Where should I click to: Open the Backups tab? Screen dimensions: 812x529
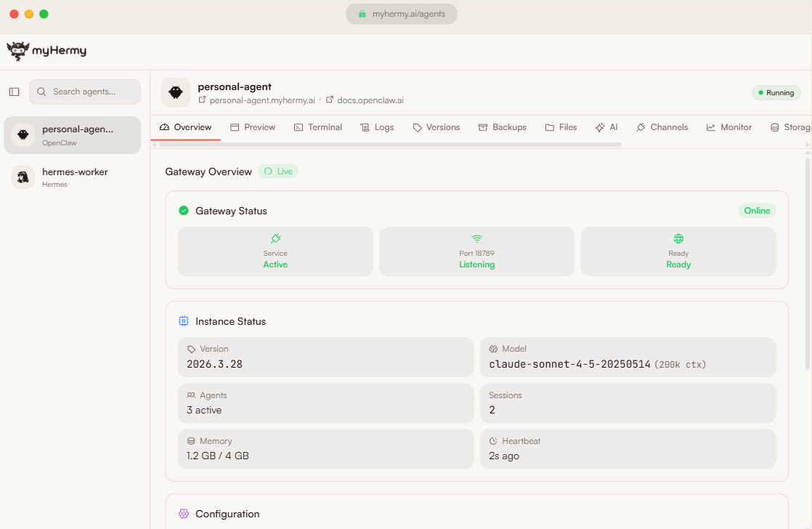click(x=503, y=127)
